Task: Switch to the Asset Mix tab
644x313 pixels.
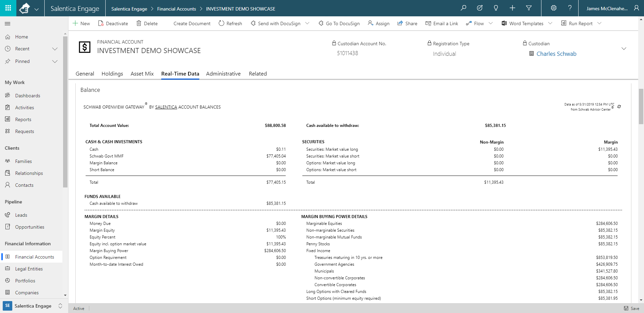Action: pyautogui.click(x=142, y=74)
